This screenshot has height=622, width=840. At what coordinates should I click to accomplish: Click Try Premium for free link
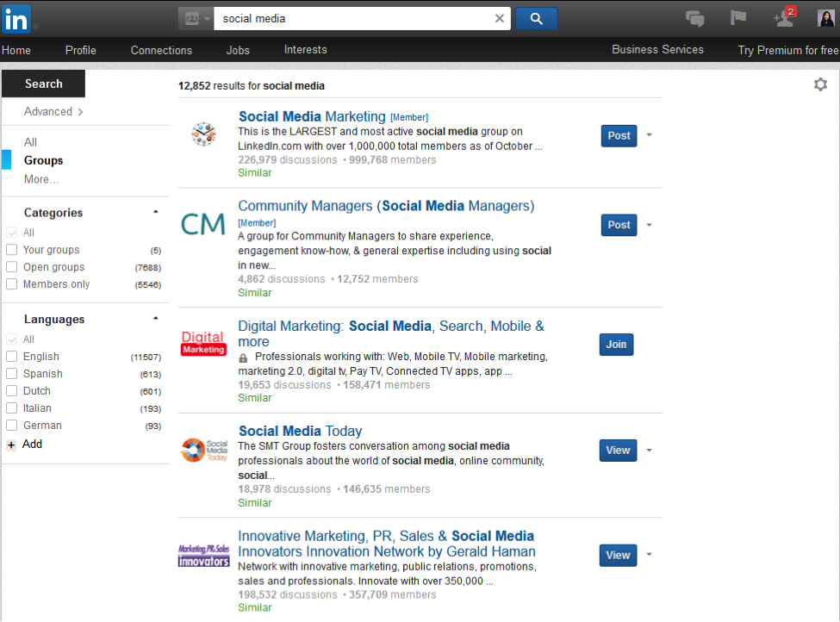coord(788,50)
